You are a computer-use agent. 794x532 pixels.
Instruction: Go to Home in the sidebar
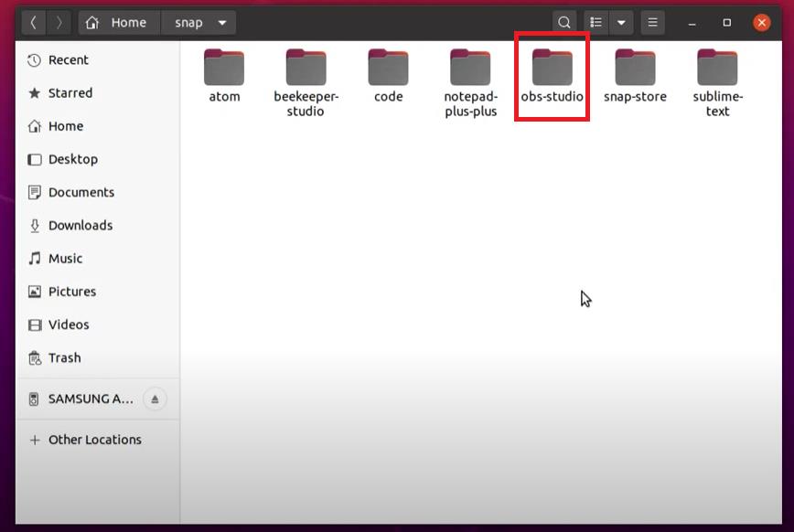click(97, 126)
